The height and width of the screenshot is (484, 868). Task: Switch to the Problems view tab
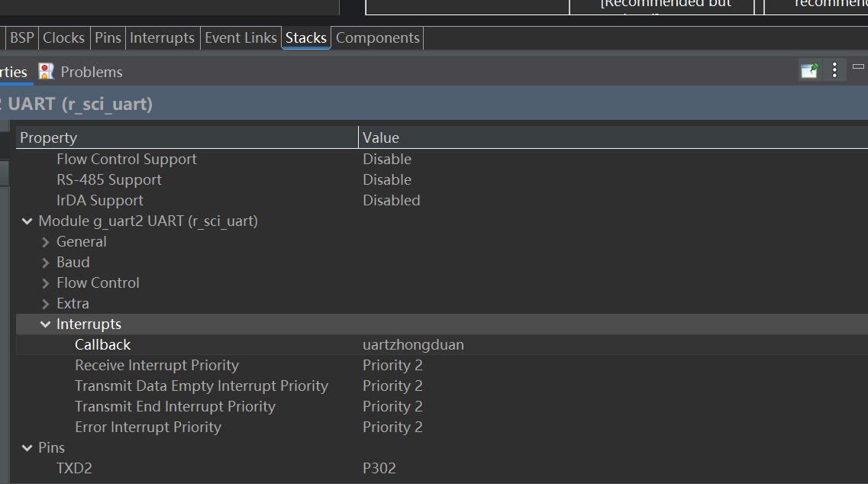(81, 72)
